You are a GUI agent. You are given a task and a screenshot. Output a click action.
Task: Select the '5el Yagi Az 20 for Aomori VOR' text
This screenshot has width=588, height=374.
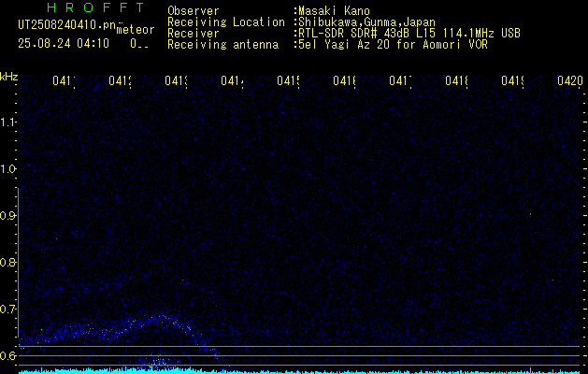point(393,45)
